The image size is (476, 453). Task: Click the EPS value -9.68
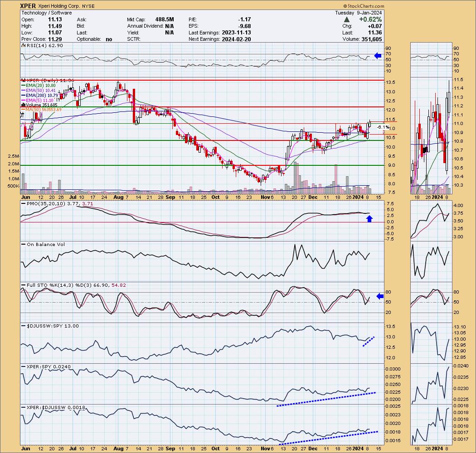click(244, 26)
